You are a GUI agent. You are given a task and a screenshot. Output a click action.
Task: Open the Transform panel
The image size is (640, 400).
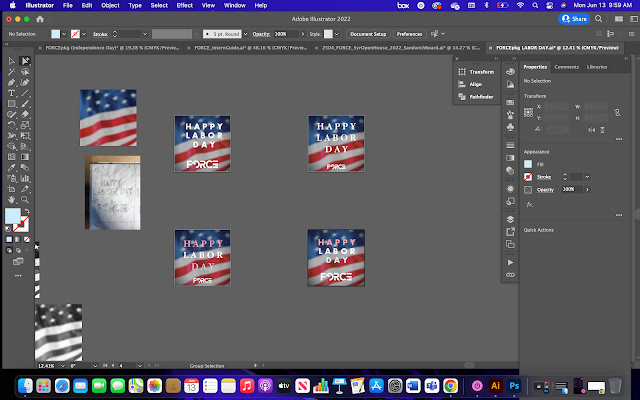(476, 72)
